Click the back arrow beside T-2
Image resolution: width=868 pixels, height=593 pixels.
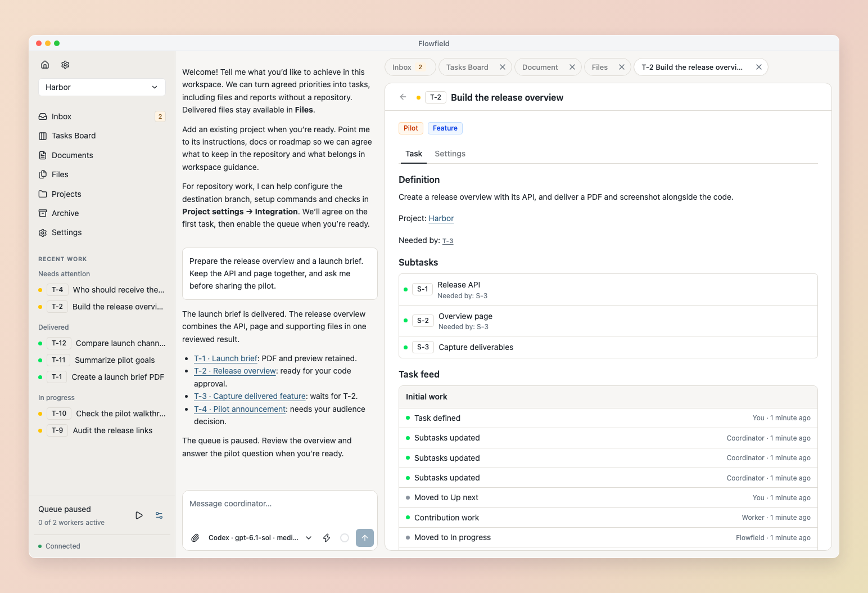(x=403, y=97)
